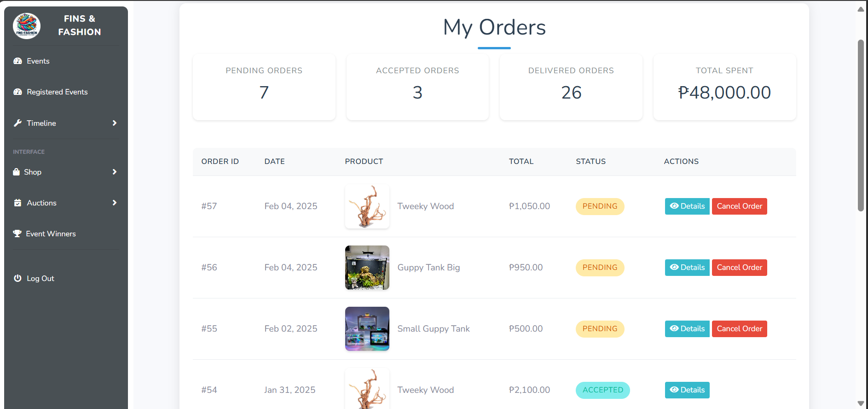The width and height of the screenshot is (868, 409).
Task: Click the page vertical scrollbar thumb
Action: 861,124
